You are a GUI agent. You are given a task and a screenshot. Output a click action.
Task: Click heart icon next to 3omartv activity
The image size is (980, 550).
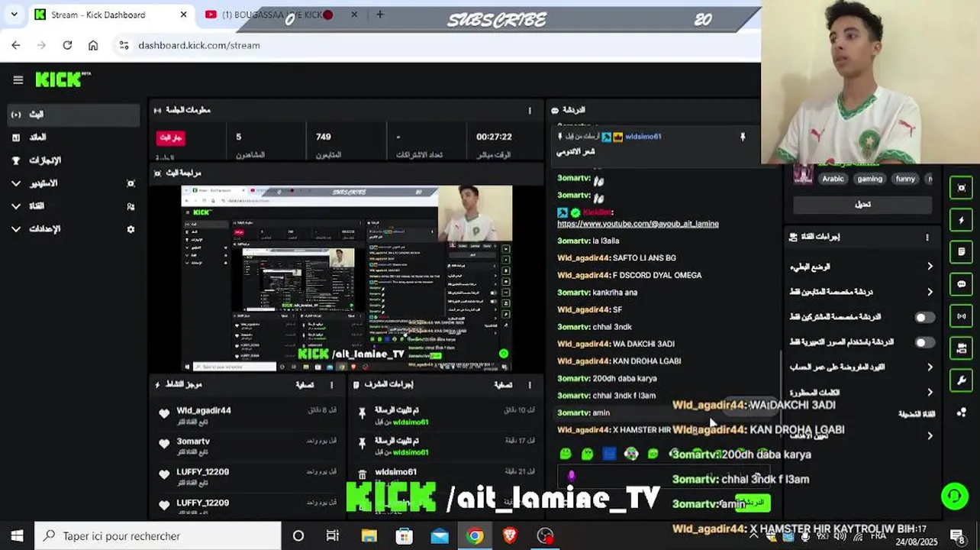tap(164, 444)
